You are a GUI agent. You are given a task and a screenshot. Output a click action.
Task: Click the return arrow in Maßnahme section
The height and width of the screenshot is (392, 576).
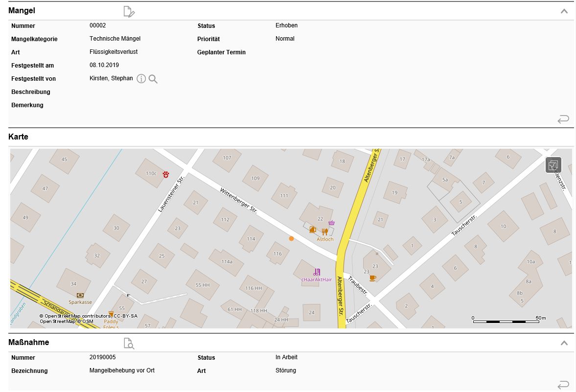coord(563,385)
